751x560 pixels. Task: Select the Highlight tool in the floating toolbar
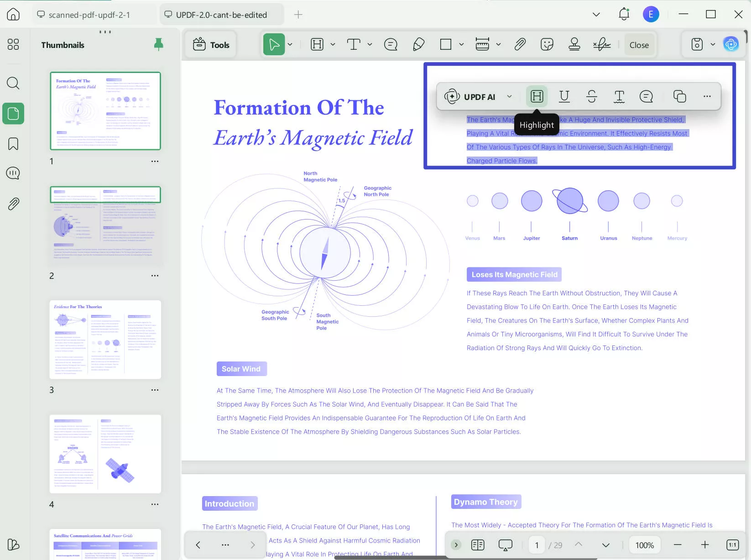[537, 96]
